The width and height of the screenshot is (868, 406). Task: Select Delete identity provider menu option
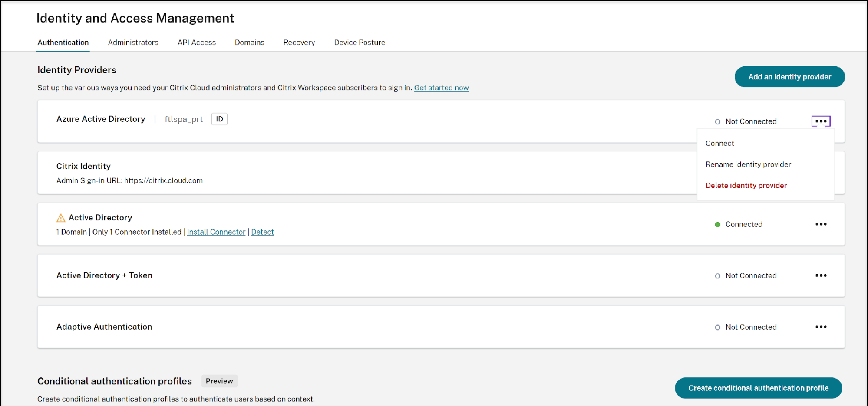coord(746,186)
